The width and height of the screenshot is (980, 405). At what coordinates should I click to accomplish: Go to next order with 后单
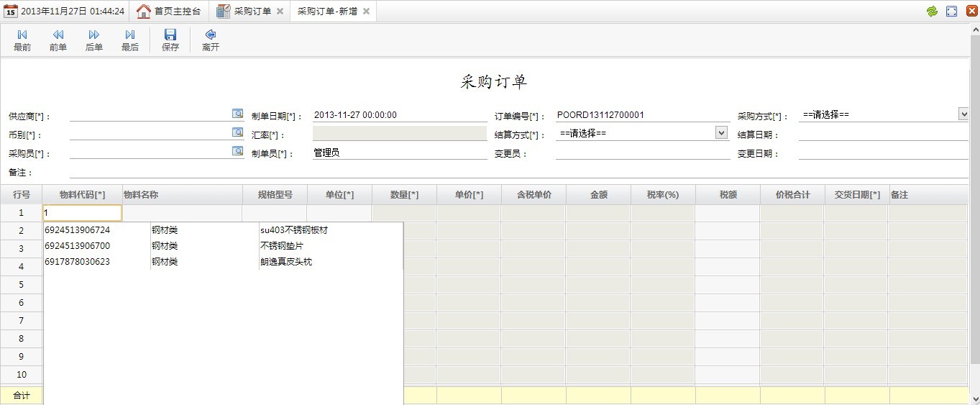[x=94, y=40]
